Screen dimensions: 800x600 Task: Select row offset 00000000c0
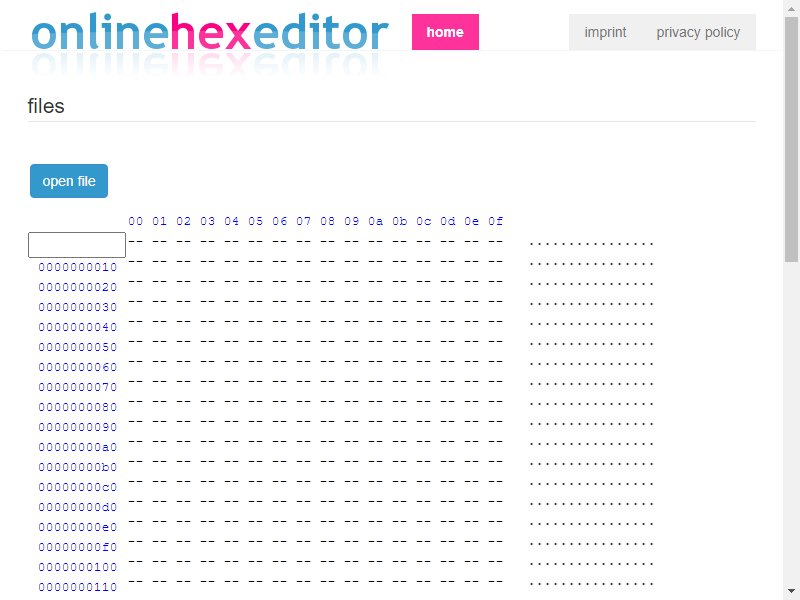(x=78, y=487)
